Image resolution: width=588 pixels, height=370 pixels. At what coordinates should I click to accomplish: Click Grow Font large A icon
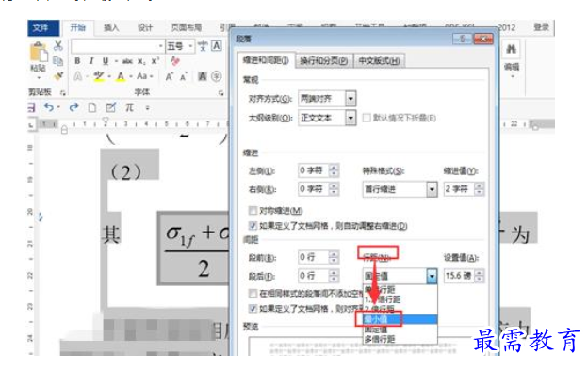pos(169,77)
